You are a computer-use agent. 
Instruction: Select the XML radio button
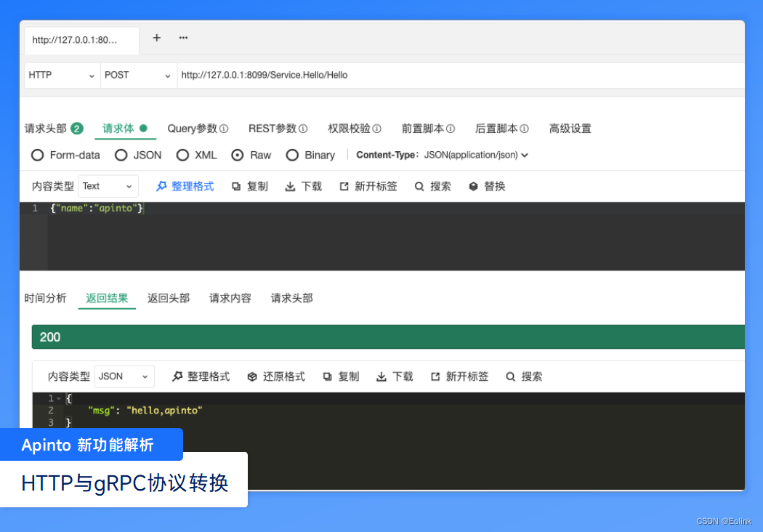coord(182,156)
